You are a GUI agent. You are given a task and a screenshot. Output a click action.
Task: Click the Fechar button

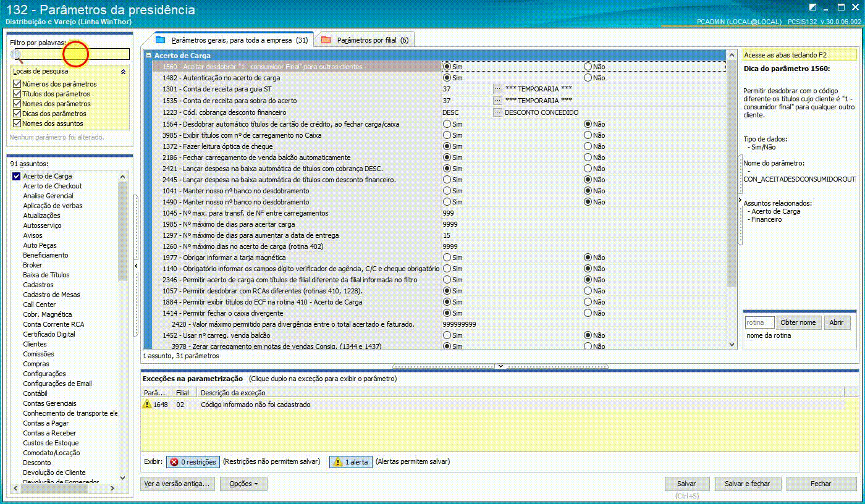pos(821,484)
